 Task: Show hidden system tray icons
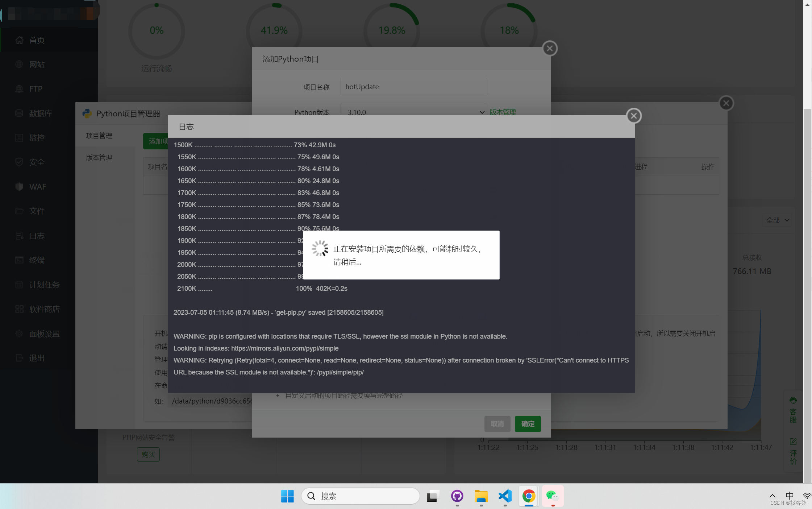pyautogui.click(x=773, y=496)
